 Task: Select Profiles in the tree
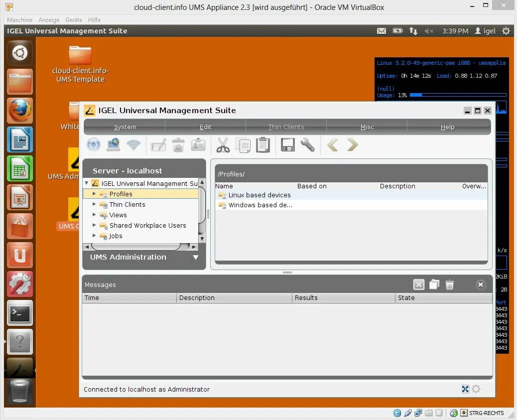pyautogui.click(x=121, y=194)
